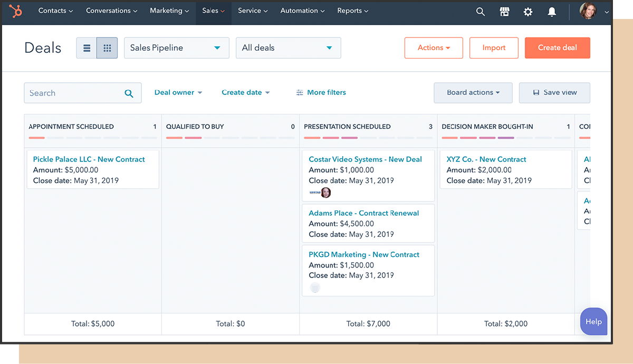Click the HubSpot sprocket logo

point(15,11)
